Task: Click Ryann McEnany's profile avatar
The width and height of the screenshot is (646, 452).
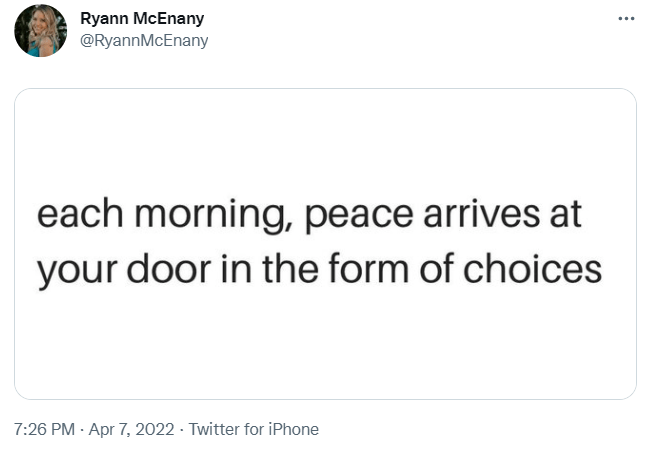Action: coord(40,30)
